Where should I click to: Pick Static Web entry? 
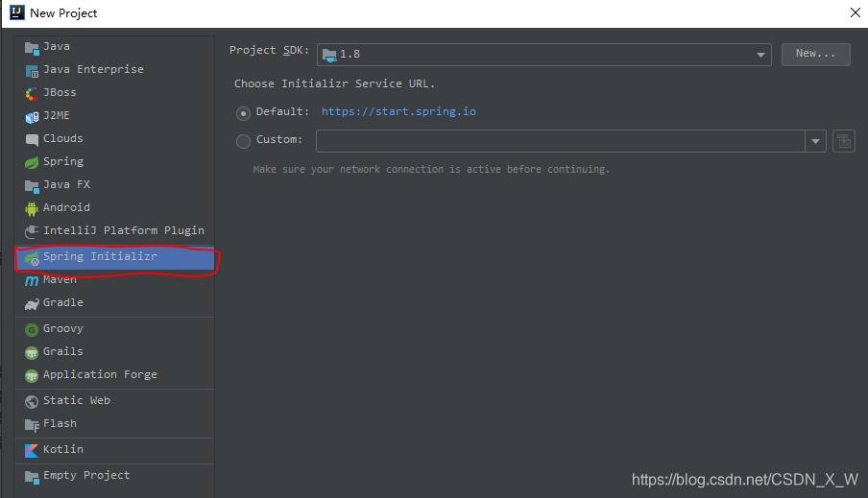pyautogui.click(x=114, y=401)
